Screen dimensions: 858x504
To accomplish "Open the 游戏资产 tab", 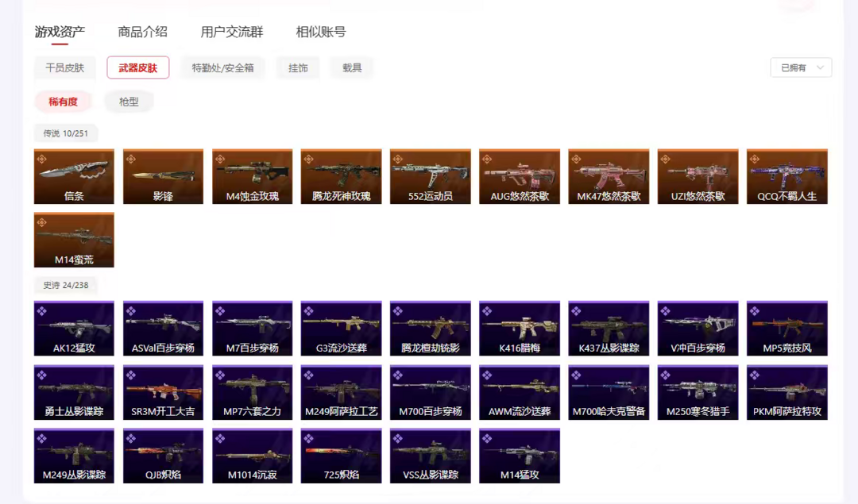I will point(60,32).
